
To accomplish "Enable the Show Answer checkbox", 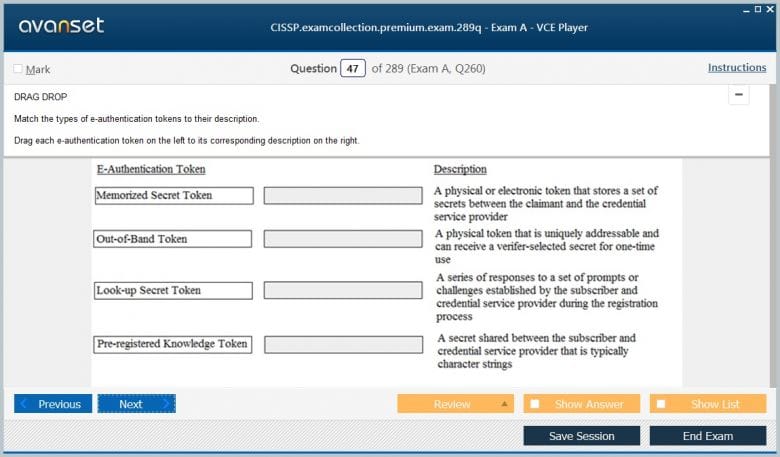I will click(x=535, y=404).
